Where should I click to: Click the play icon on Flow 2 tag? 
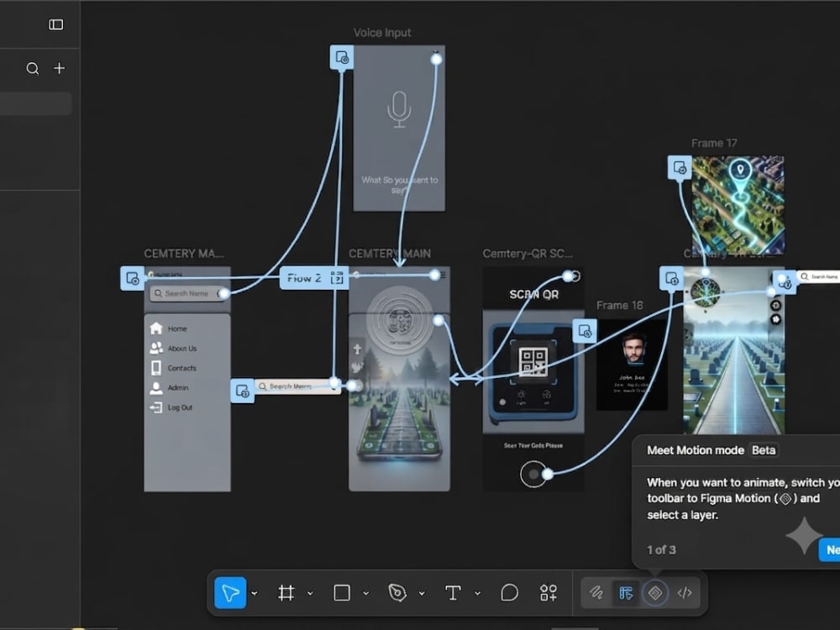[x=337, y=277]
